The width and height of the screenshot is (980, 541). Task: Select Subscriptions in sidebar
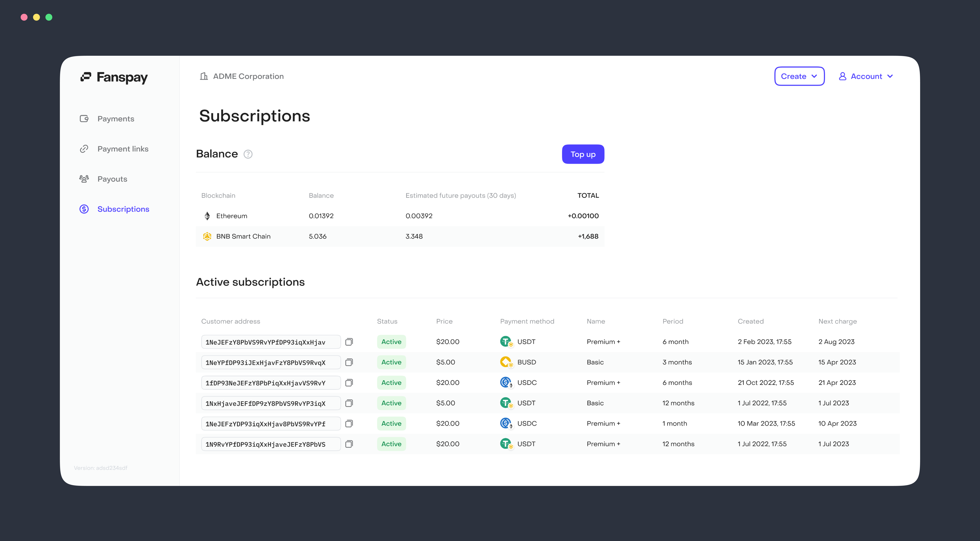(x=123, y=209)
